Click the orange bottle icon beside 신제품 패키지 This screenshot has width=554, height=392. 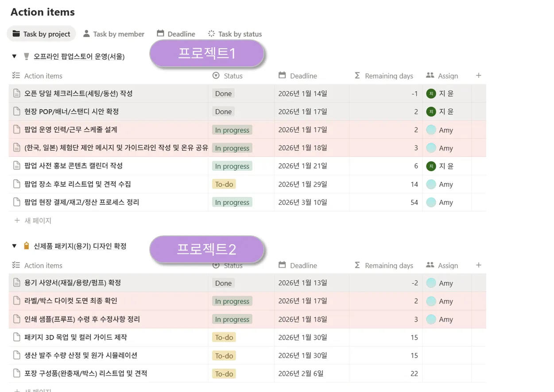26,246
